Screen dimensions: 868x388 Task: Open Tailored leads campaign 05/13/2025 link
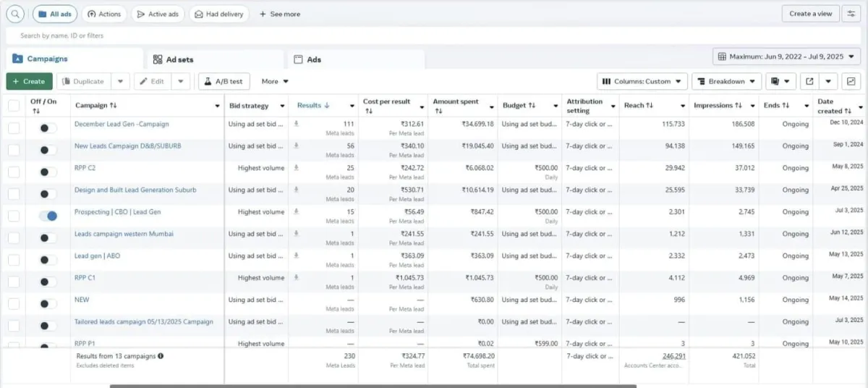144,321
